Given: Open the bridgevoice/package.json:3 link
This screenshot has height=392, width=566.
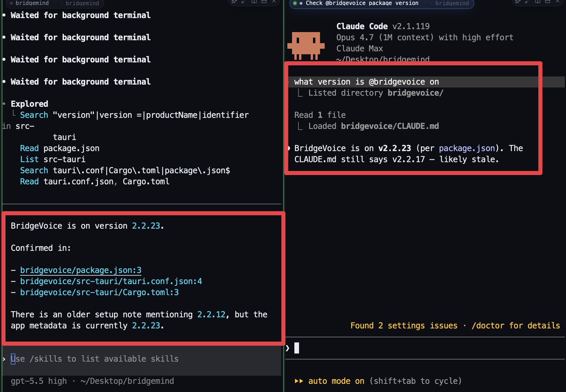Looking at the screenshot, I should pyautogui.click(x=81, y=270).
